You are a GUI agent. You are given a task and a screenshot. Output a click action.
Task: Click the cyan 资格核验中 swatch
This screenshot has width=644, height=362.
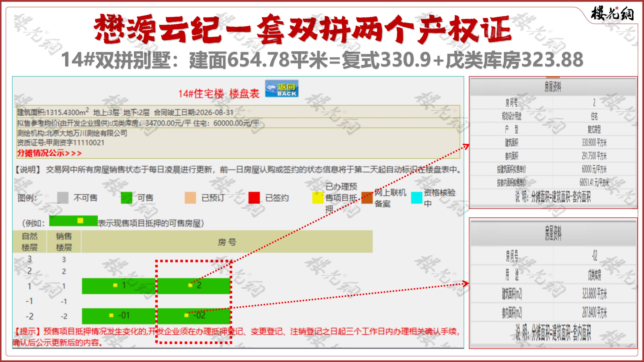click(x=417, y=198)
